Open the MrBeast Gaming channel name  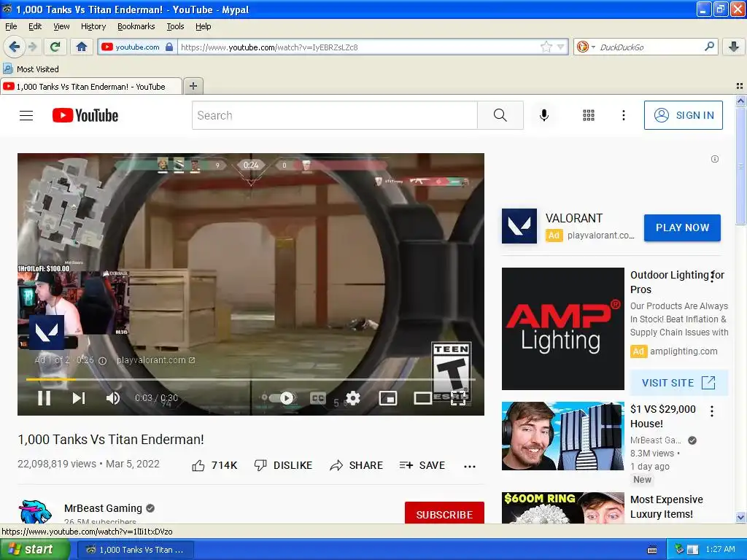pyautogui.click(x=104, y=508)
